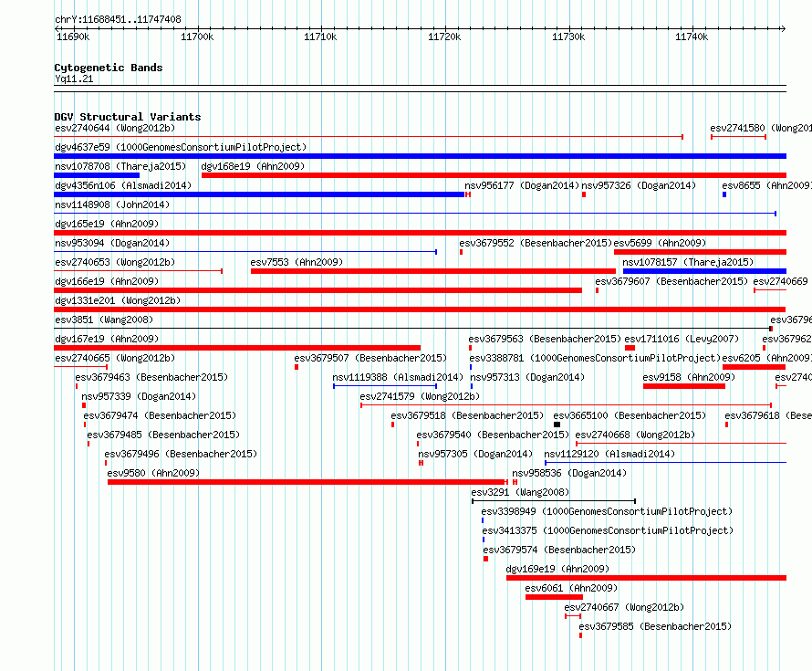Select nsv957339 (Dogan2014) label
This screenshot has height=671, width=812.
(139, 396)
